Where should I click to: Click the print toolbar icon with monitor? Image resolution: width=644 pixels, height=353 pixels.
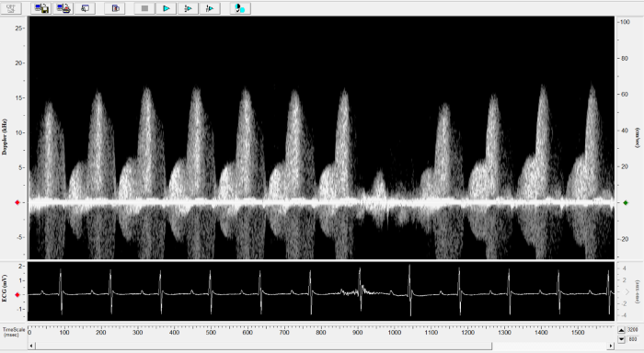(63, 8)
